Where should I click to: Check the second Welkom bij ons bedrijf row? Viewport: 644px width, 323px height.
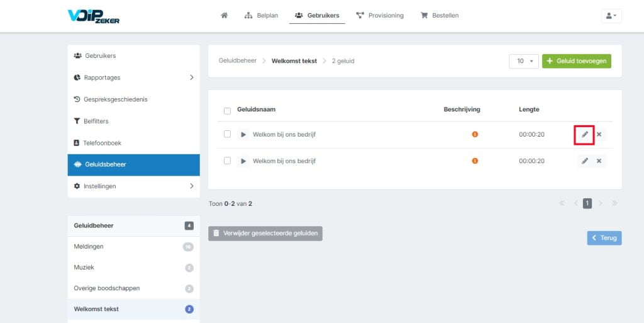click(227, 161)
